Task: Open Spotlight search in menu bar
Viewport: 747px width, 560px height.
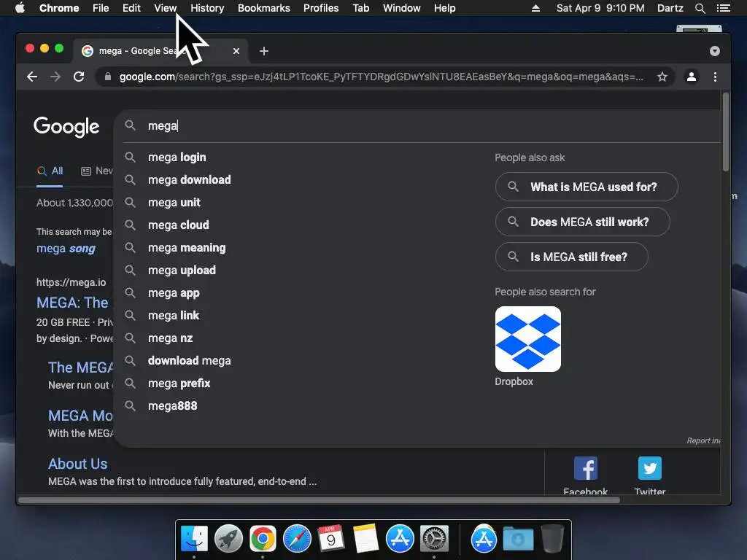Action: pos(700,8)
